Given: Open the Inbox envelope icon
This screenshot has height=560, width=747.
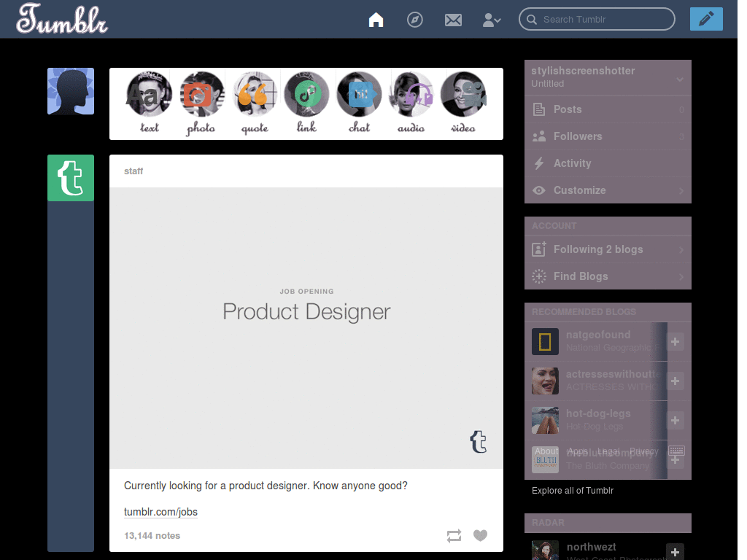Looking at the screenshot, I should (453, 20).
